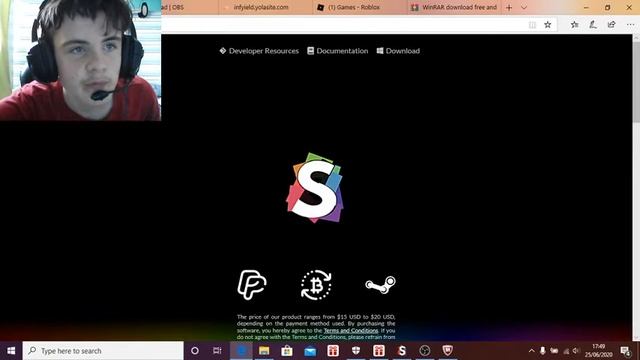Image resolution: width=640 pixels, height=360 pixels.
Task: Open the Terms and Conditions link
Action: [x=351, y=331]
